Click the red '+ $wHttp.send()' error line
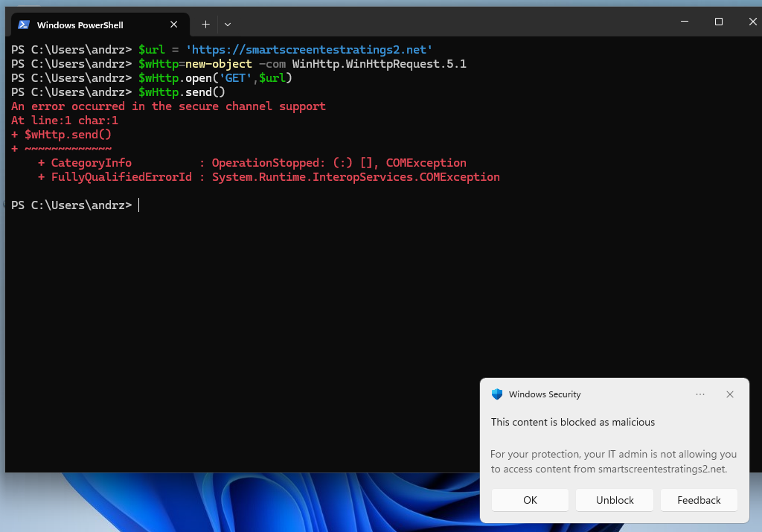The width and height of the screenshot is (762, 532). coord(61,135)
